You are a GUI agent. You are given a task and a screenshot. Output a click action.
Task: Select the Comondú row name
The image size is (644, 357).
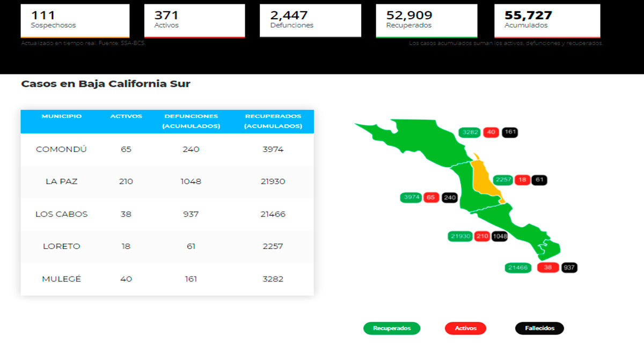61,149
